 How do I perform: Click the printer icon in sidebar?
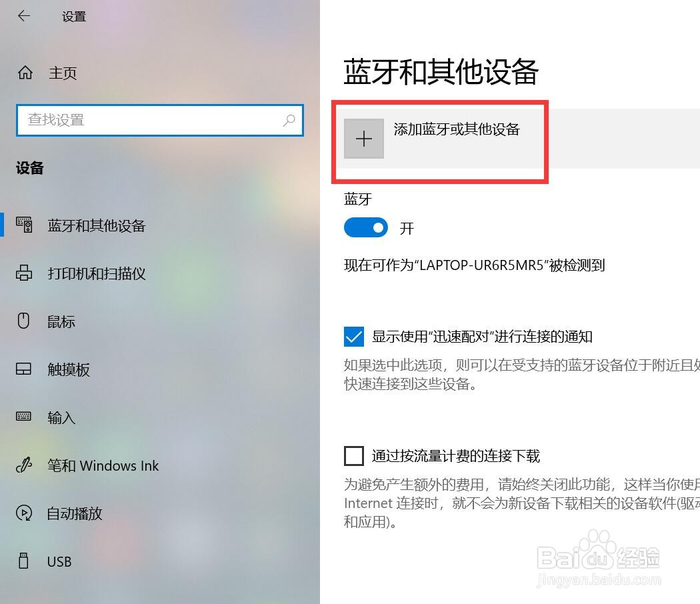click(x=24, y=273)
